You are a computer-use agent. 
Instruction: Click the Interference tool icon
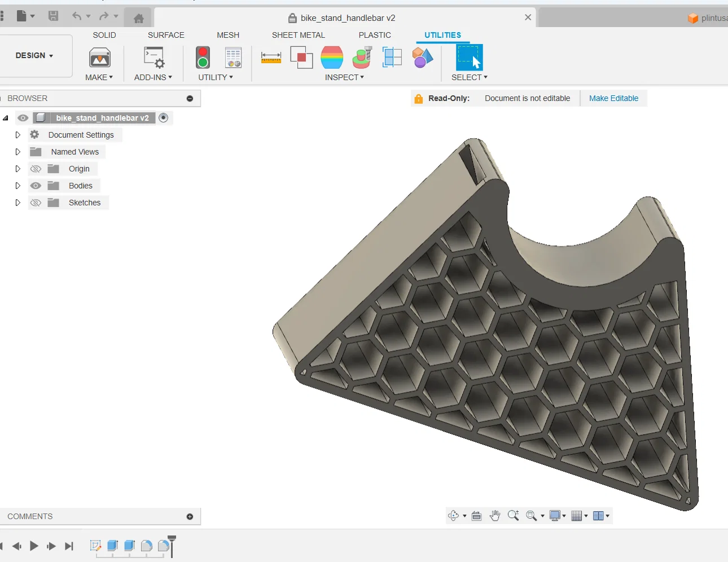[301, 58]
